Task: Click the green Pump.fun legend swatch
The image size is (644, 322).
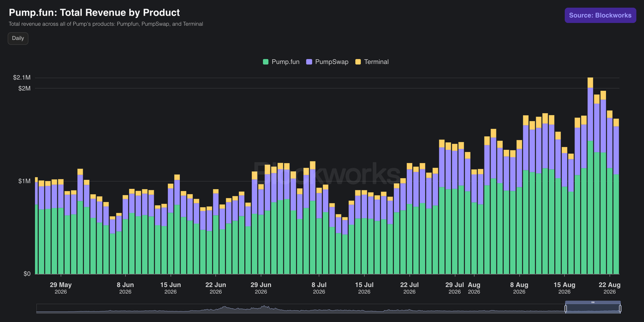Action: pos(266,62)
